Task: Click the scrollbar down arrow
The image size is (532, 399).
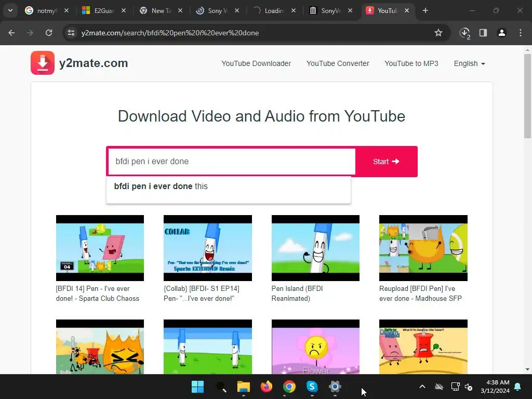Action: 527,369
